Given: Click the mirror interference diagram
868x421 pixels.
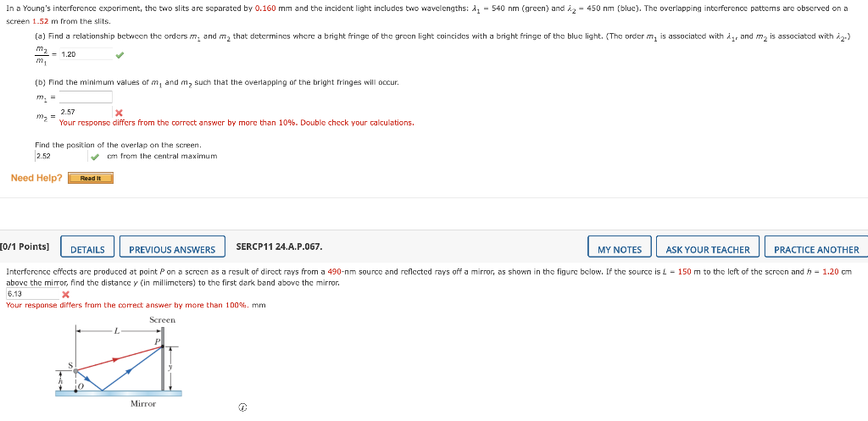Looking at the screenshot, I should pos(119,362).
